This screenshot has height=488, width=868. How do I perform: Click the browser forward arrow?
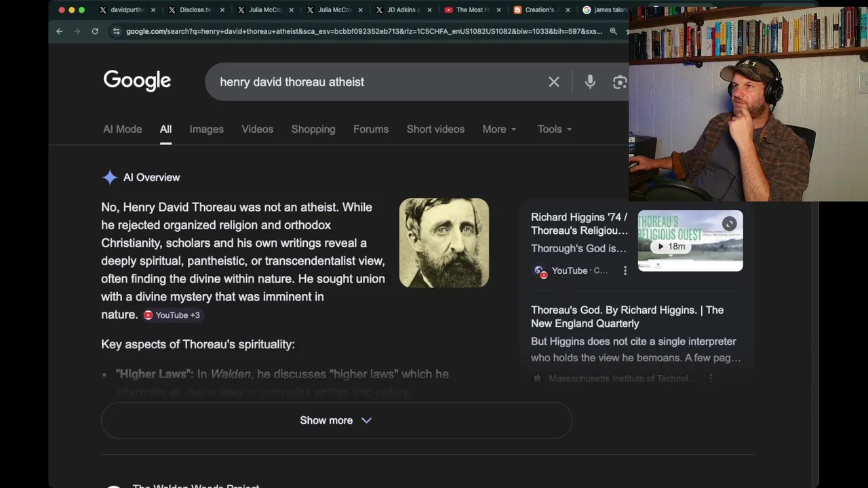point(77,31)
